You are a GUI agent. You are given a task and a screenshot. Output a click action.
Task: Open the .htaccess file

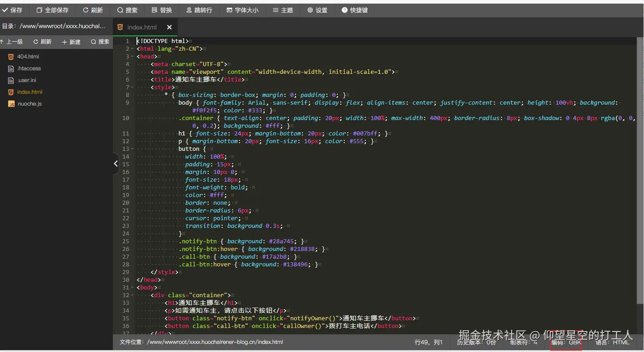tap(29, 68)
